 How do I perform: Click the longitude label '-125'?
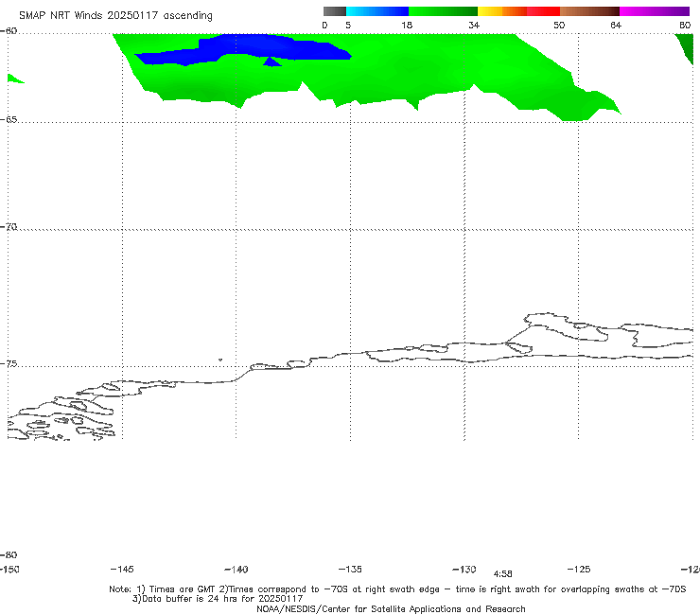click(579, 569)
